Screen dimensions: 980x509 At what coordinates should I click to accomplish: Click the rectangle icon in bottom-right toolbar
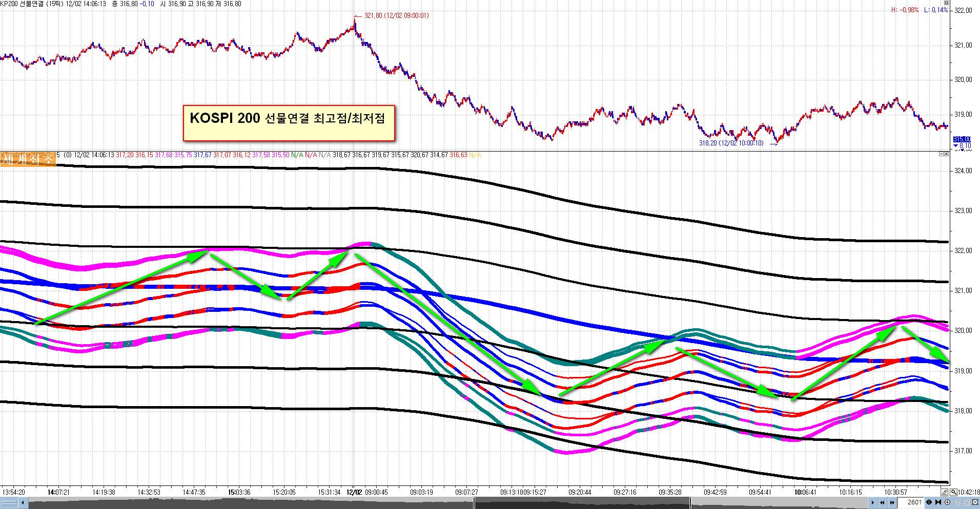click(966, 502)
